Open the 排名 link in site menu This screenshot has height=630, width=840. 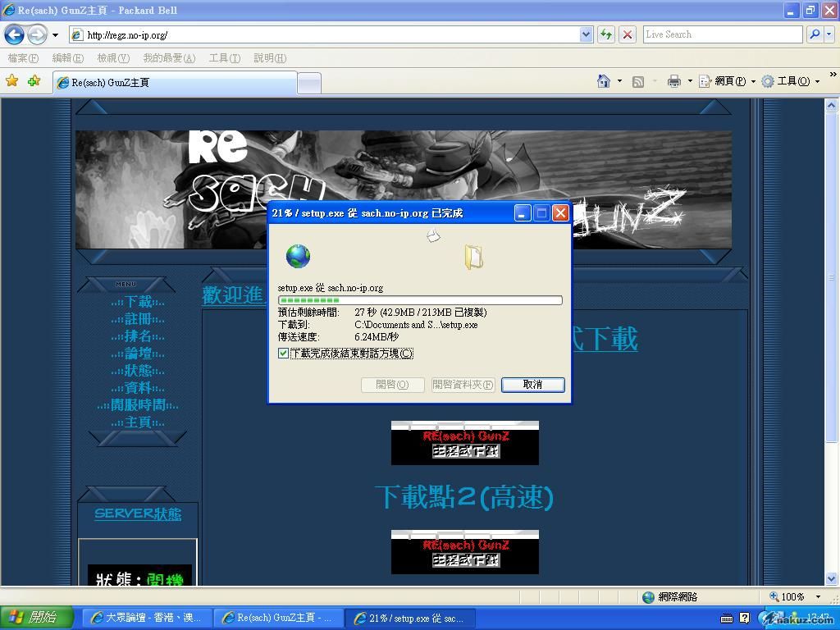pyautogui.click(x=138, y=336)
